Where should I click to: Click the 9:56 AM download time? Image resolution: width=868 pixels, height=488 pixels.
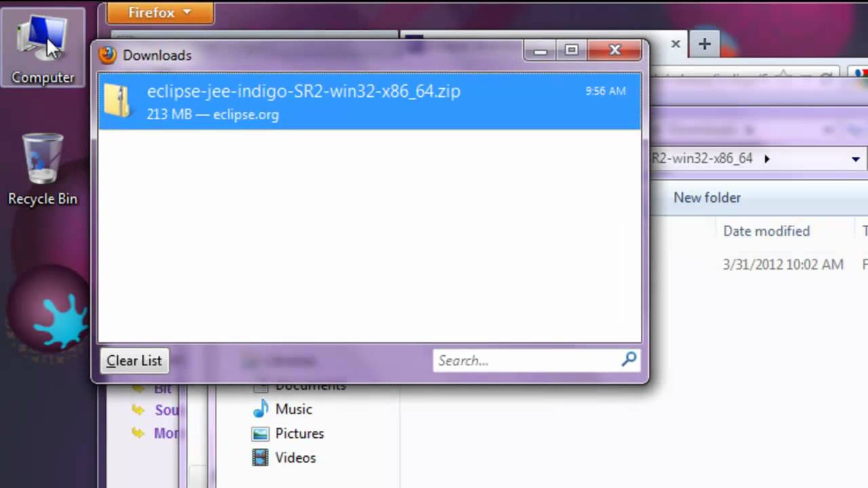click(606, 91)
